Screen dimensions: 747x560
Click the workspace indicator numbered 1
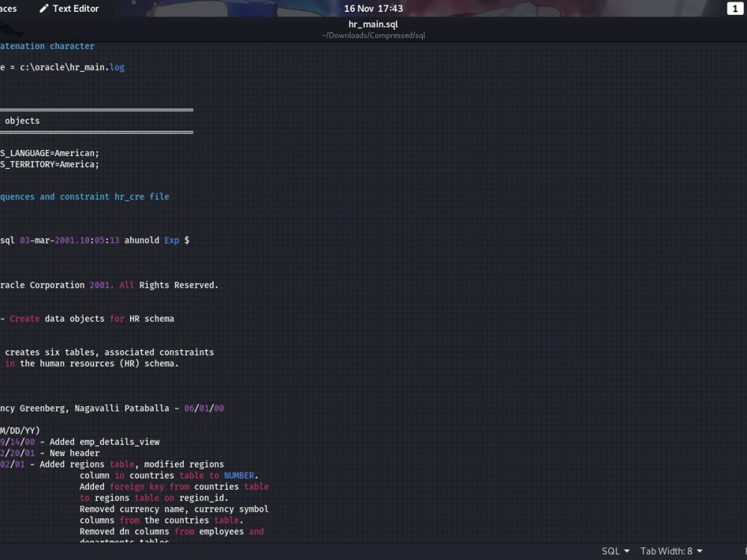pos(734,8)
